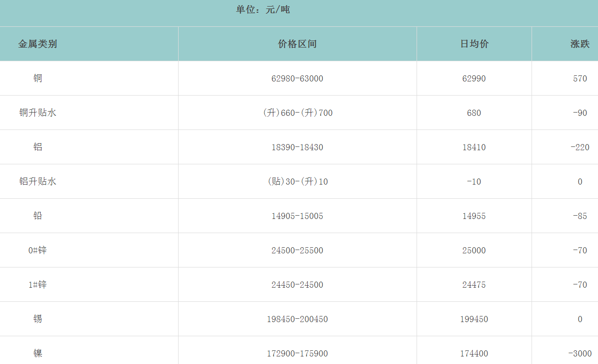Select daily average value 199450
Screen dimensions: 598x364
coord(474,319)
